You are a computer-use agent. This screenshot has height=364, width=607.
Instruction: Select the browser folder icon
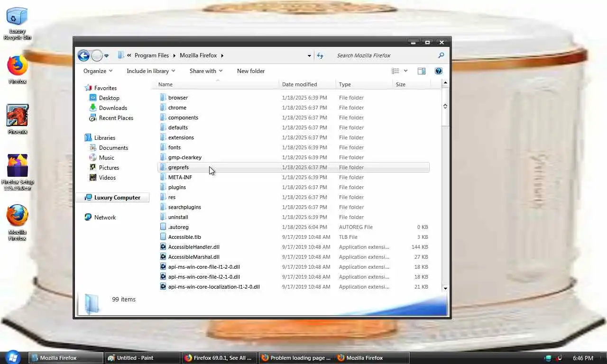pos(163,98)
